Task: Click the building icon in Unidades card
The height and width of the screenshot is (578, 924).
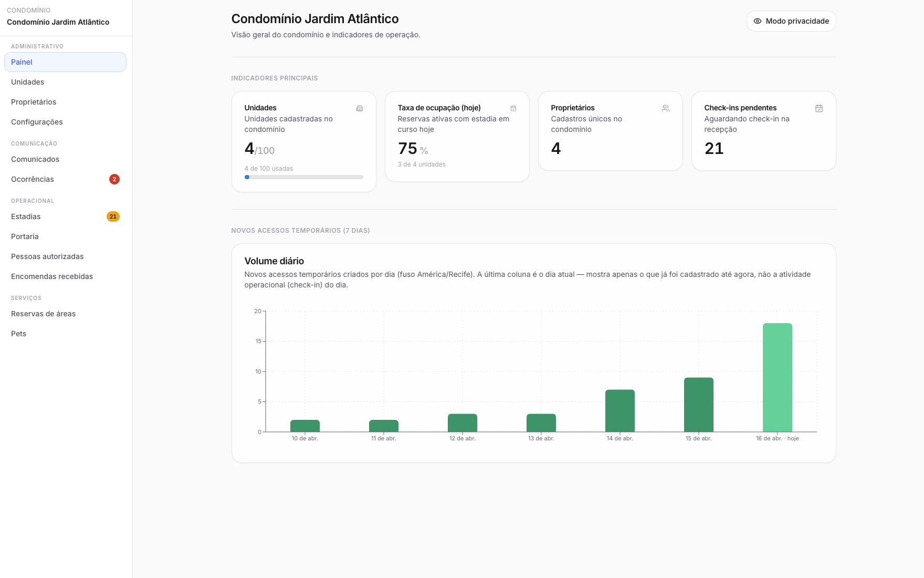Action: coord(360,108)
